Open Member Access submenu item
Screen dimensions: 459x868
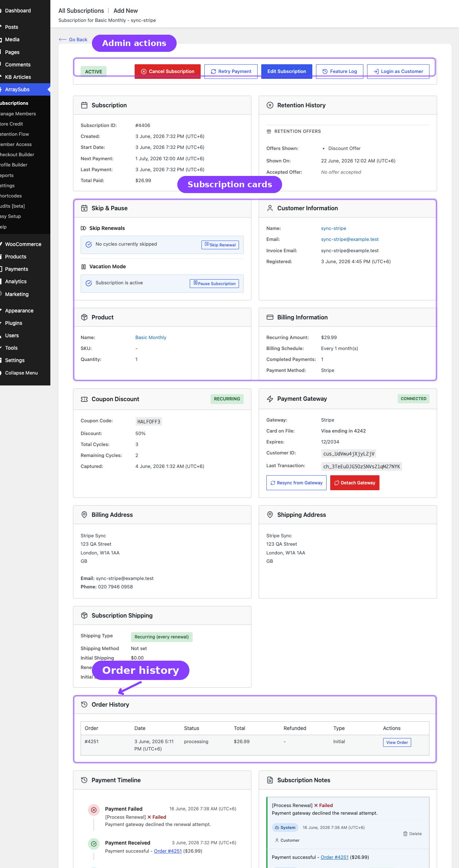click(x=25, y=145)
